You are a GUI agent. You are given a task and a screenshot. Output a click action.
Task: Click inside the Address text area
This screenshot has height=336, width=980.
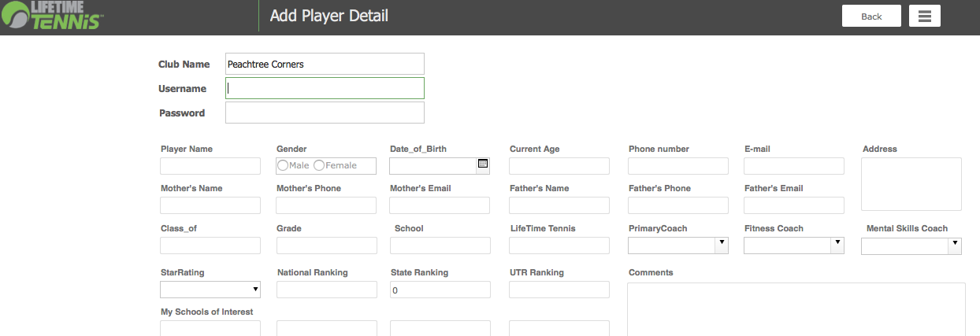click(911, 184)
